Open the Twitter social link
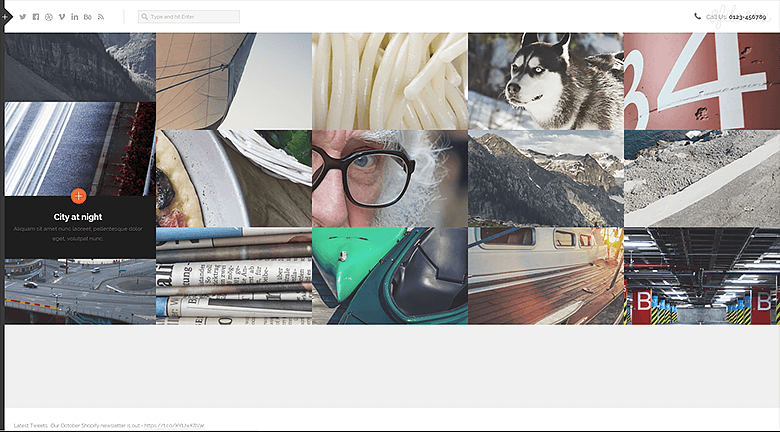The image size is (780, 432). [23, 17]
